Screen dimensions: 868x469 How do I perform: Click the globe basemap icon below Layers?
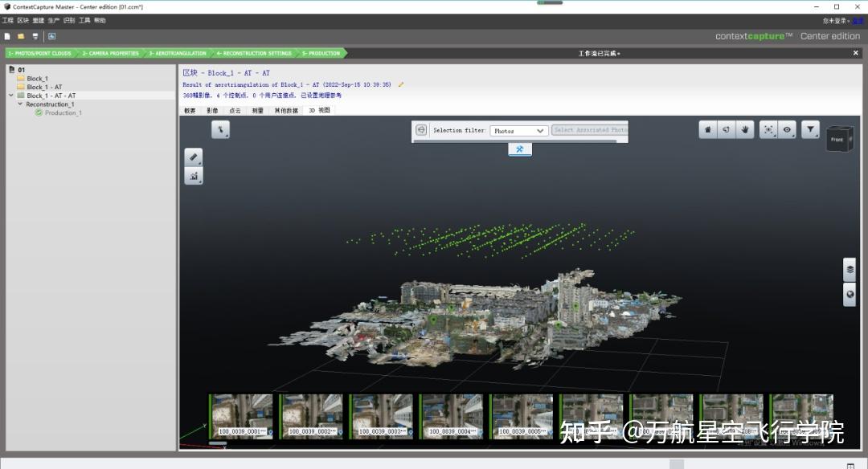point(850,294)
